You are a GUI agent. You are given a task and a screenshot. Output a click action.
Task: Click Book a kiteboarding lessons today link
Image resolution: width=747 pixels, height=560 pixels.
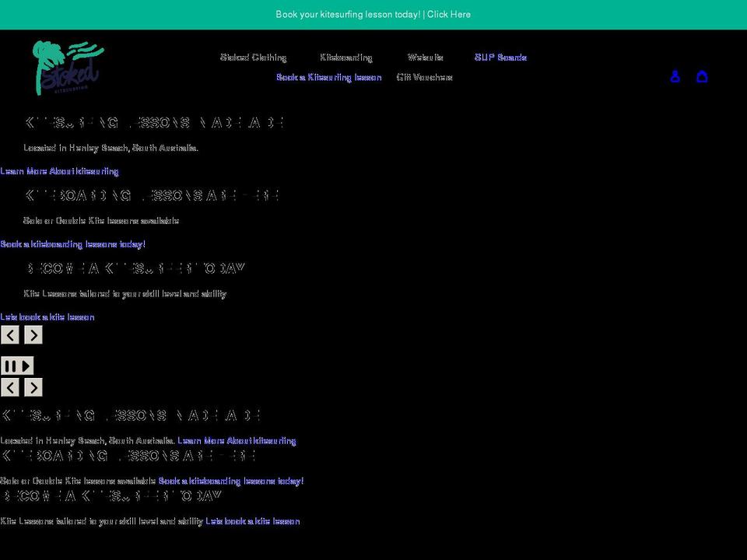coord(72,243)
